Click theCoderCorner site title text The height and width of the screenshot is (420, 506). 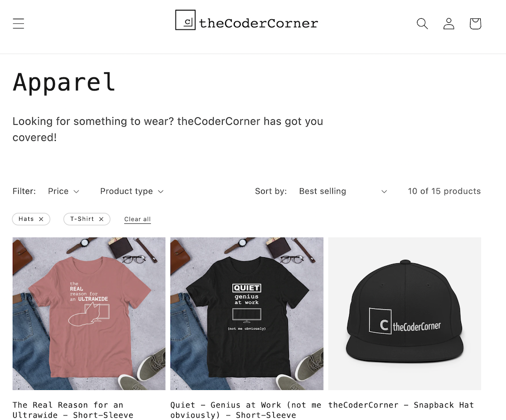tap(259, 23)
